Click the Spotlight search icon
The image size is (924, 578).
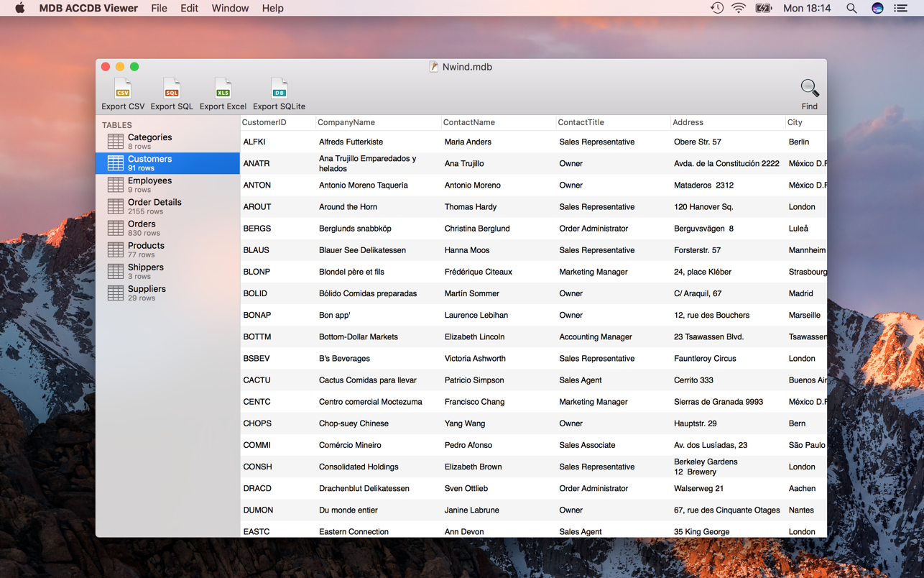851,8
